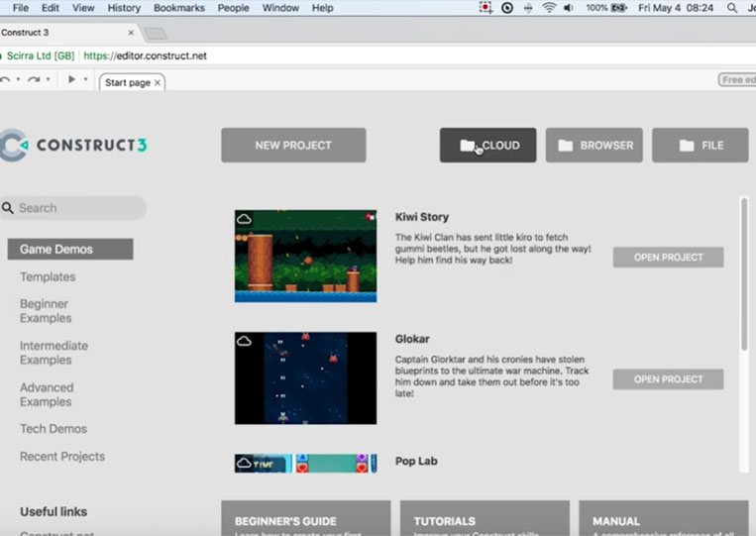Click the search magnifier icon in sidebar
Viewport: 756px width, 536px height.
pyautogui.click(x=8, y=208)
